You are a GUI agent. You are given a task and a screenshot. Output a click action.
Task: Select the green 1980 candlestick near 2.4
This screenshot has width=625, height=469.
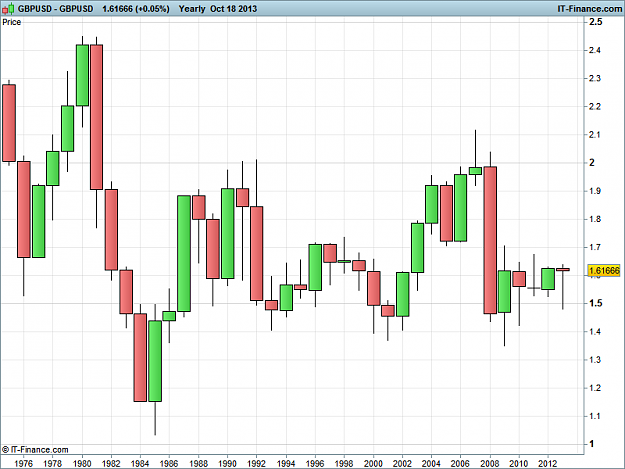[83, 75]
